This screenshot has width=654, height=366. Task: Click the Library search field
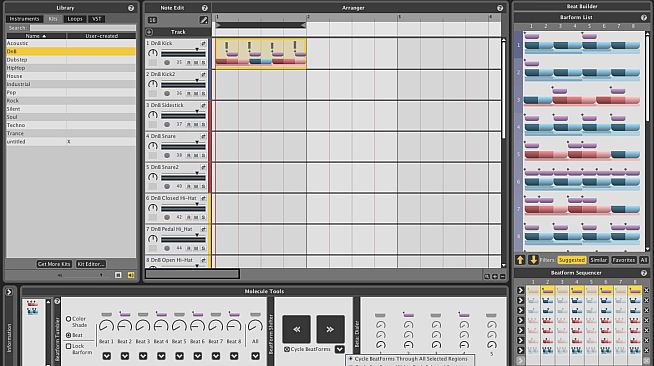(x=83, y=28)
